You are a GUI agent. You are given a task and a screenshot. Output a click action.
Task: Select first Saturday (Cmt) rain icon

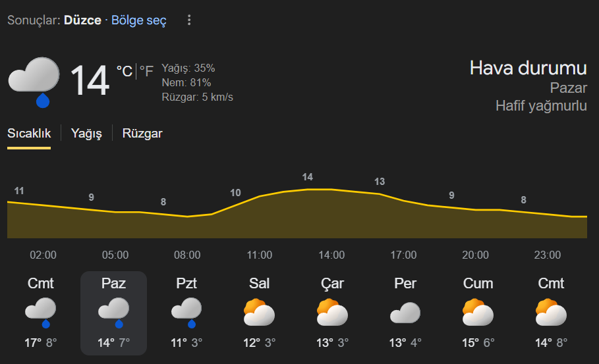tap(40, 312)
